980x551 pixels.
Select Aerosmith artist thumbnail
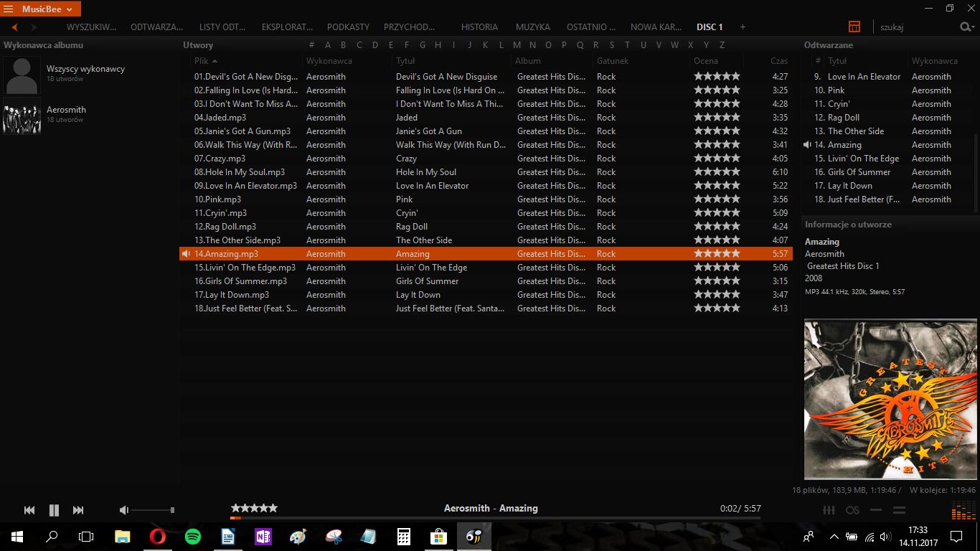click(x=22, y=116)
